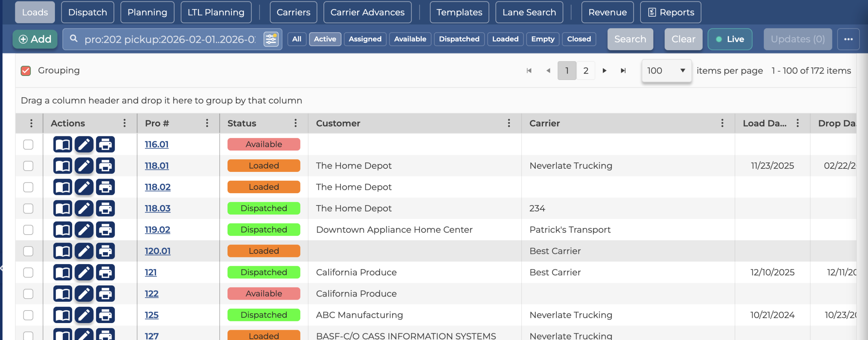
Task: Select the checkbox for load 118.03
Action: tap(28, 208)
